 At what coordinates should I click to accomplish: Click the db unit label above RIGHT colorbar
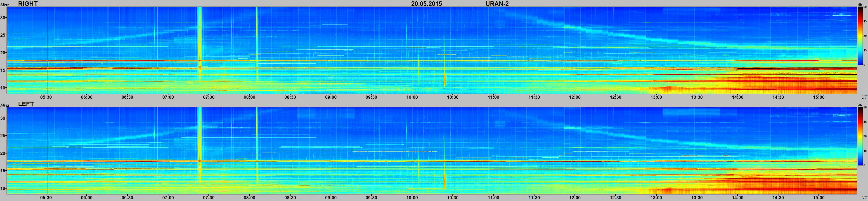click(860, 4)
